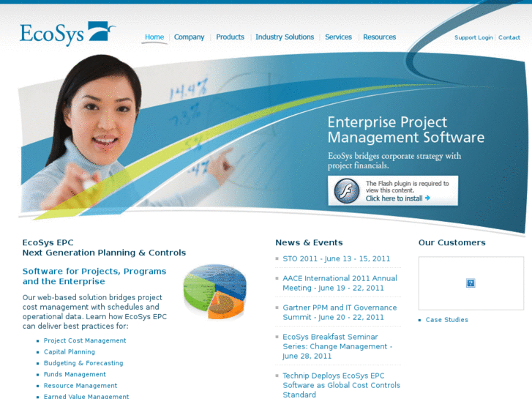Open Project Cost Management link
The width and height of the screenshot is (532, 399).
[85, 340]
